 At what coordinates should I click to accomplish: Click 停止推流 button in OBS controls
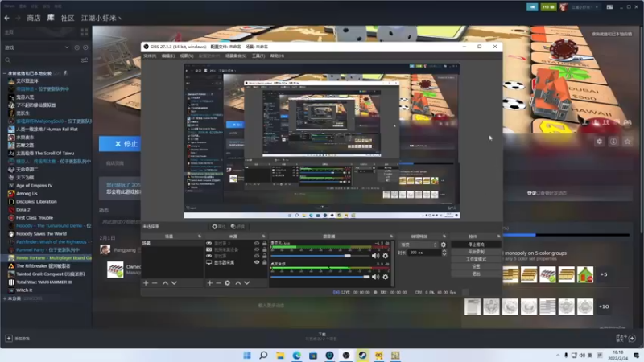tap(476, 245)
